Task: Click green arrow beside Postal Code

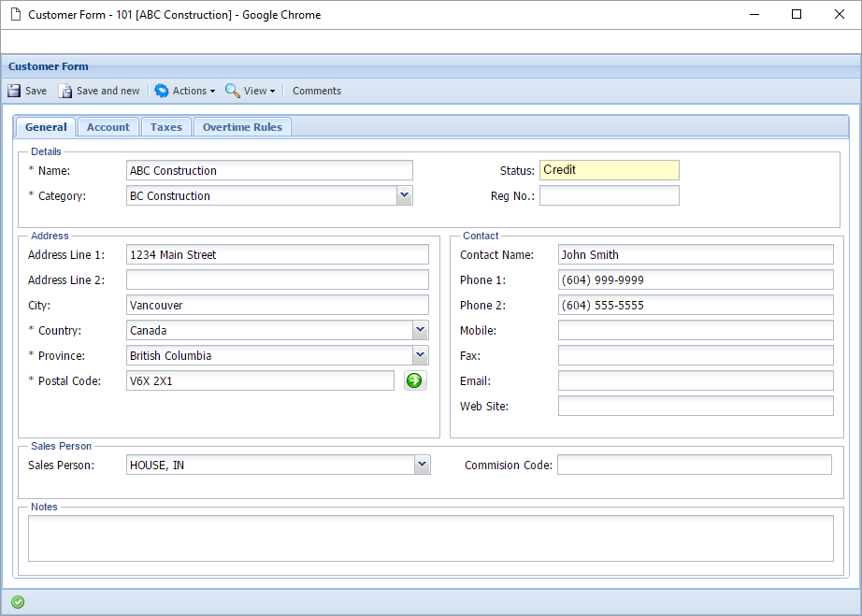Action: click(414, 380)
